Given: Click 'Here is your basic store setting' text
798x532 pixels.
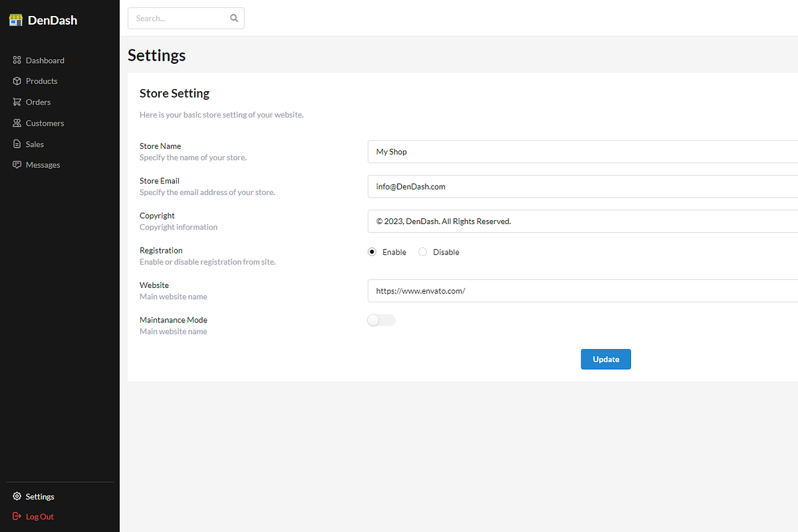Looking at the screenshot, I should pyautogui.click(x=221, y=115).
